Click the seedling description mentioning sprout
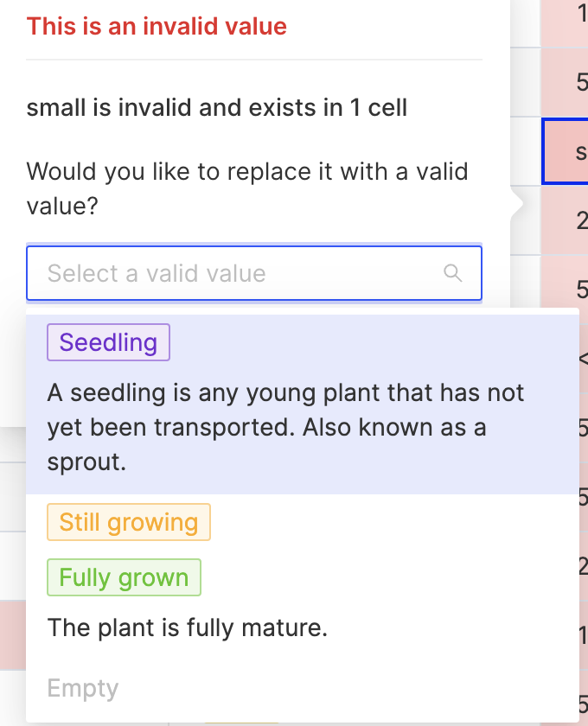Image resolution: width=588 pixels, height=726 pixels. click(285, 427)
